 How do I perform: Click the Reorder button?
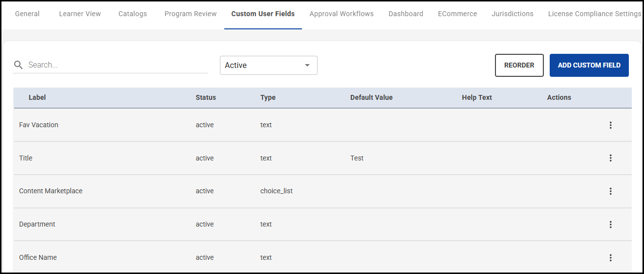pos(519,66)
